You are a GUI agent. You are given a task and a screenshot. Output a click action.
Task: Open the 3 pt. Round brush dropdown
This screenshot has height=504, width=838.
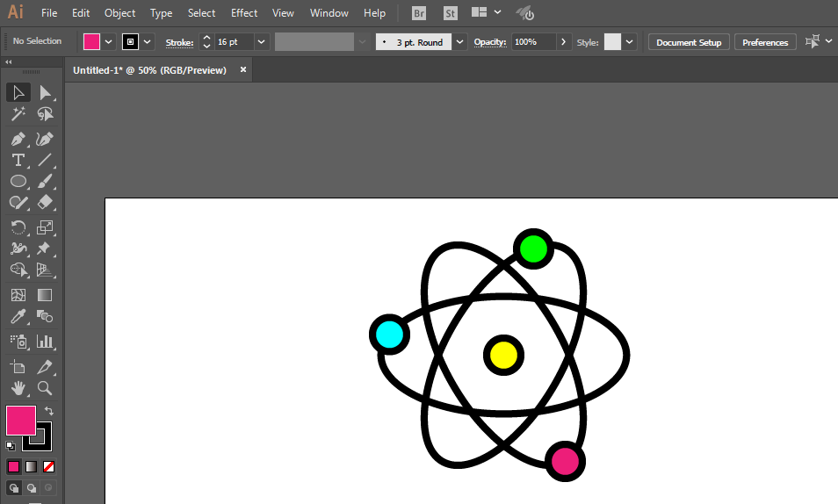pyautogui.click(x=459, y=41)
